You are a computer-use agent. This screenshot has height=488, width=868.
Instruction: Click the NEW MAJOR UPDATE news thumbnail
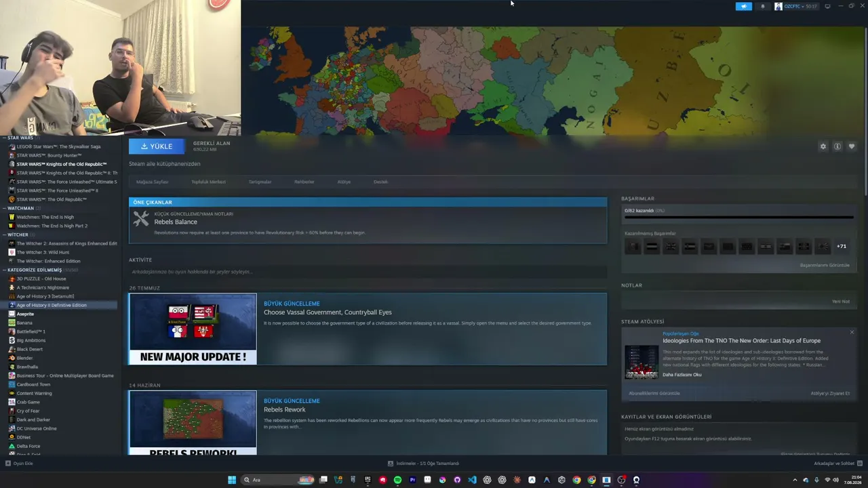pyautogui.click(x=193, y=329)
